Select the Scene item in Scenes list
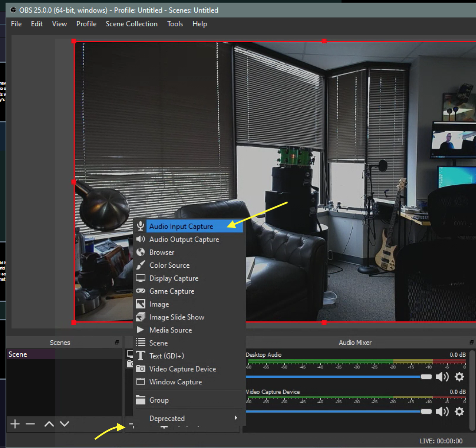Viewport: 476px width, 448px height. click(18, 354)
